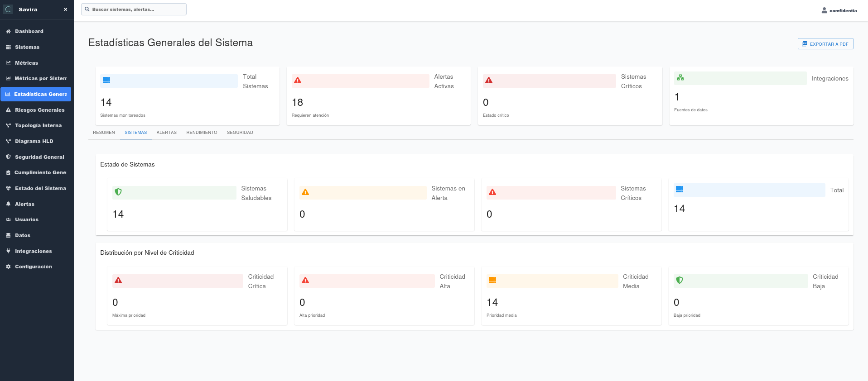
Task: Click the comfidentia user account menu
Action: click(x=839, y=10)
